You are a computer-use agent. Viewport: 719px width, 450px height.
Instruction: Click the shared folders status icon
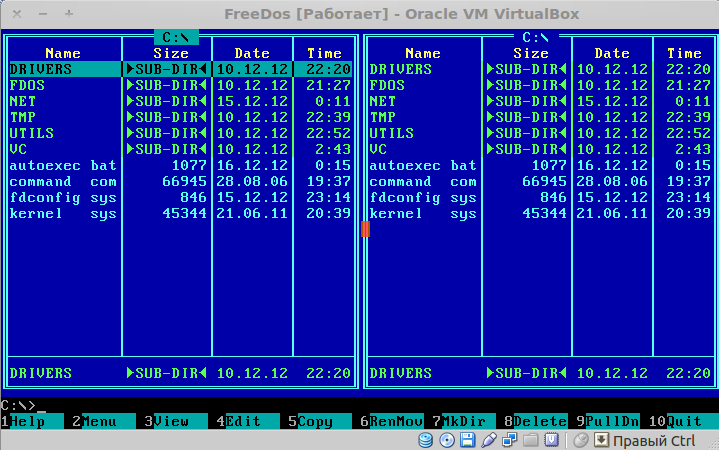531,440
